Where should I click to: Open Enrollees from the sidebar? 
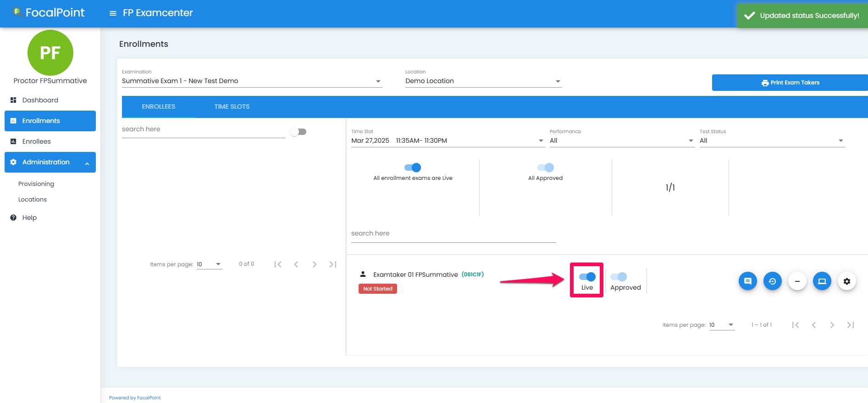(x=50, y=141)
